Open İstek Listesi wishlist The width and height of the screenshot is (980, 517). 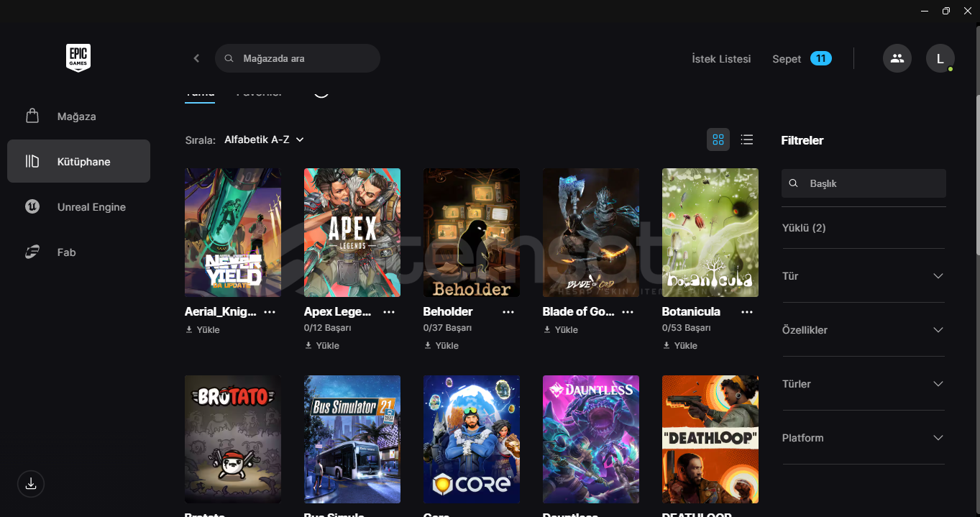click(x=721, y=59)
